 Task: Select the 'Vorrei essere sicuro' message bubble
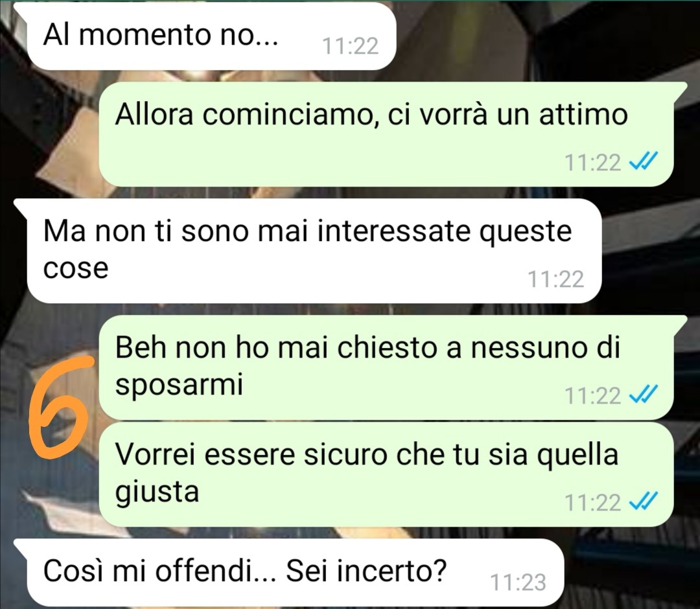click(x=386, y=474)
